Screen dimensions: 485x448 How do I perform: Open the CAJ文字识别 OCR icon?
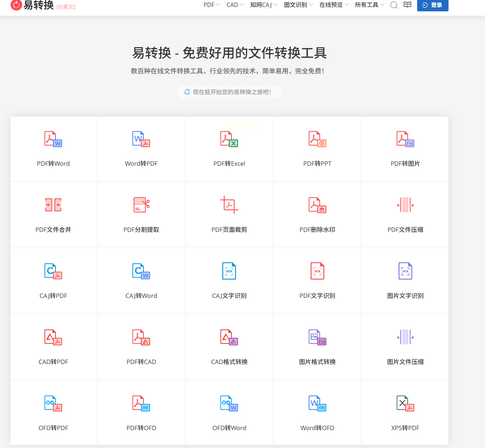(229, 271)
